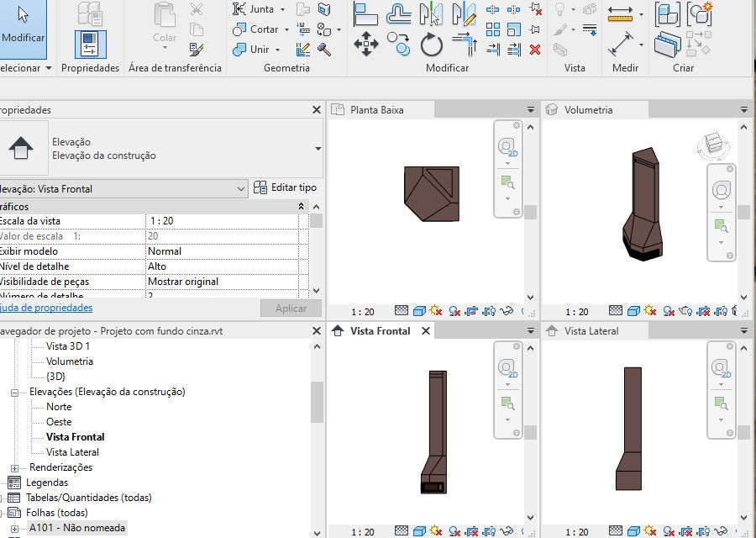The image size is (756, 538).
Task: Select the Mirror draw axis tool
Action: (x=465, y=13)
